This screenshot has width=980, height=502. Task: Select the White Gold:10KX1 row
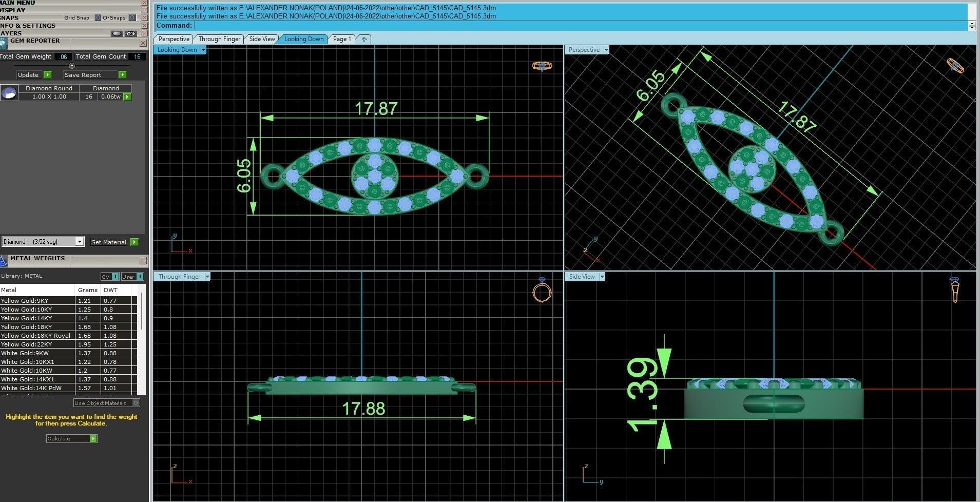(69, 362)
